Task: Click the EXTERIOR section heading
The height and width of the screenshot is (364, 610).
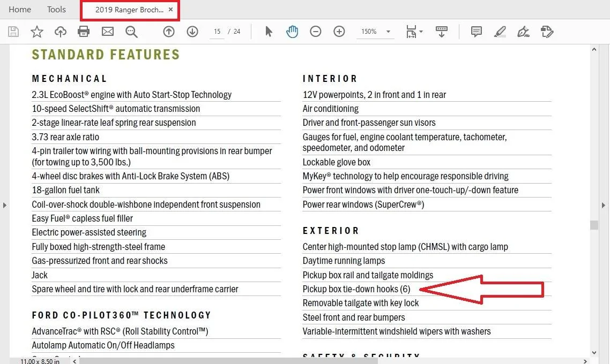Action: pos(331,231)
